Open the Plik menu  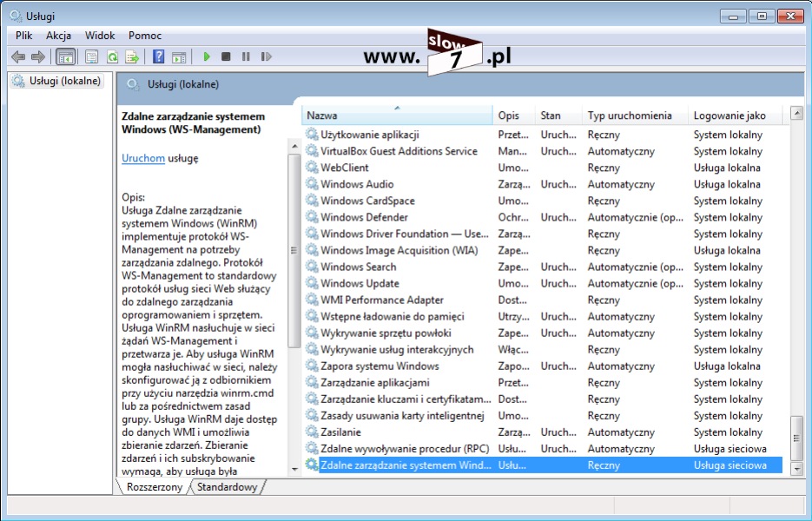pyautogui.click(x=23, y=36)
